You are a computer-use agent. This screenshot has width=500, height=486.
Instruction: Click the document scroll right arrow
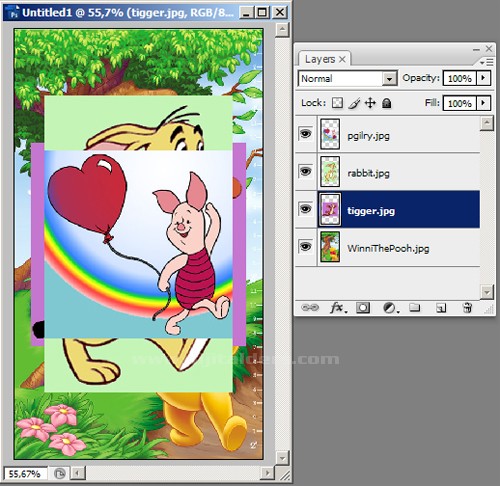(267, 473)
